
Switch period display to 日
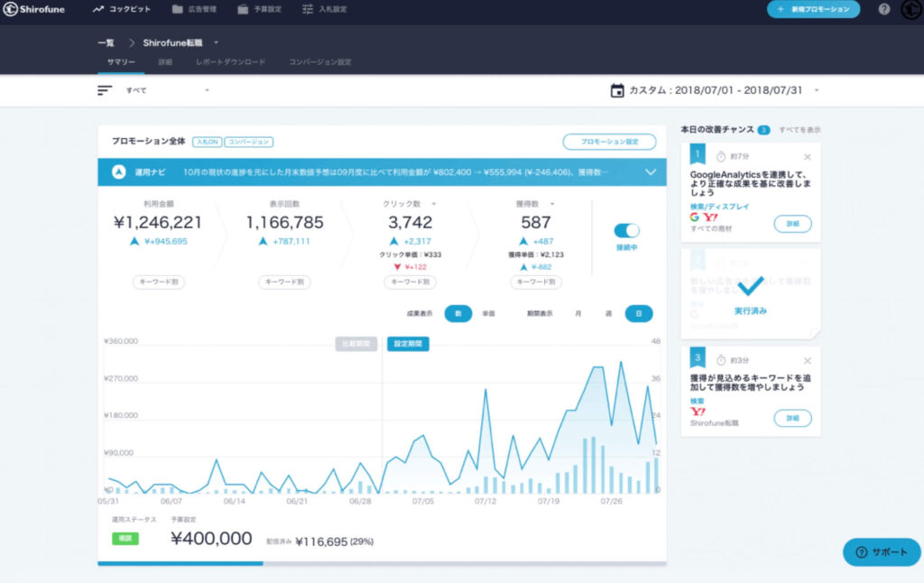pos(639,313)
